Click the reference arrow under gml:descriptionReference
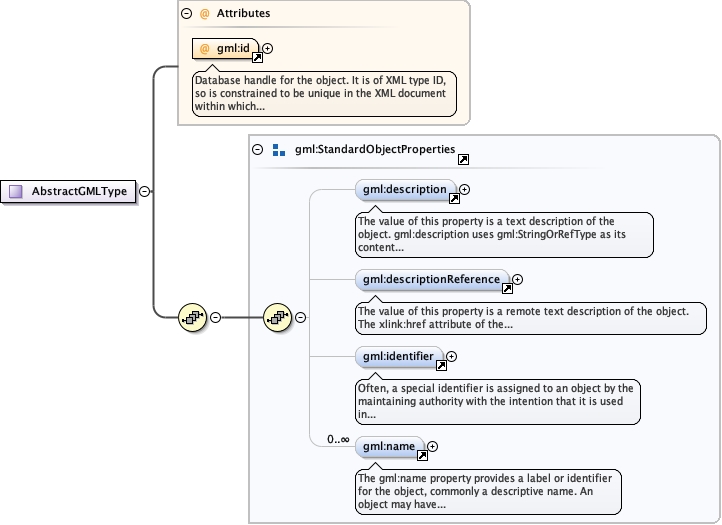722x525 pixels. [507, 289]
